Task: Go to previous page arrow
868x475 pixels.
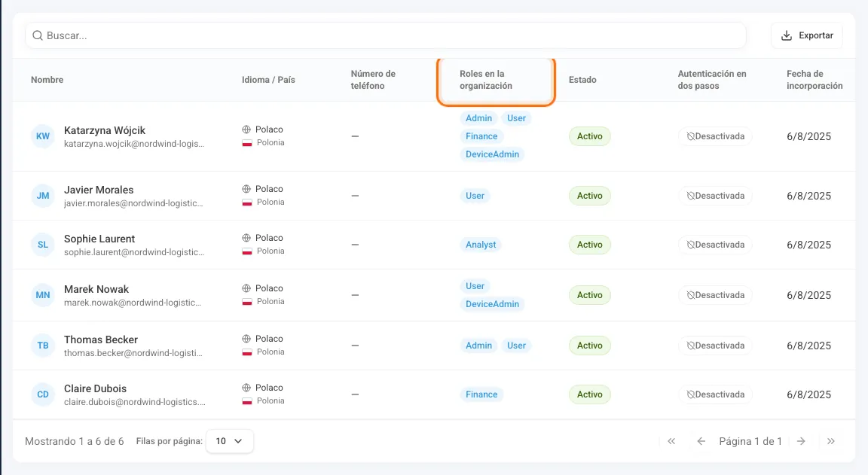Action: pos(701,441)
